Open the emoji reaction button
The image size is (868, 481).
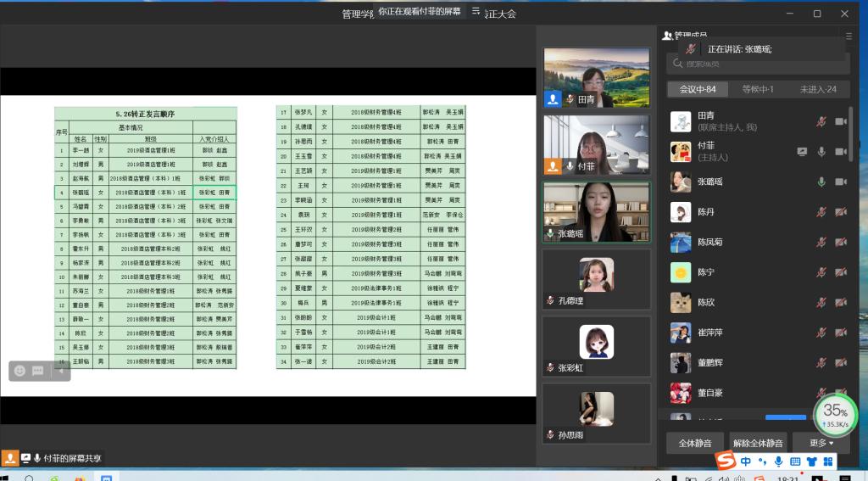[19, 371]
